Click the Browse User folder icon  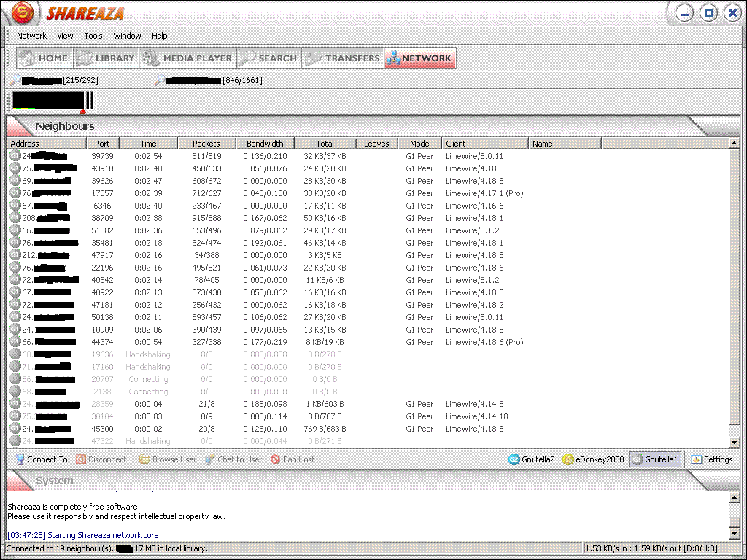coord(144,459)
